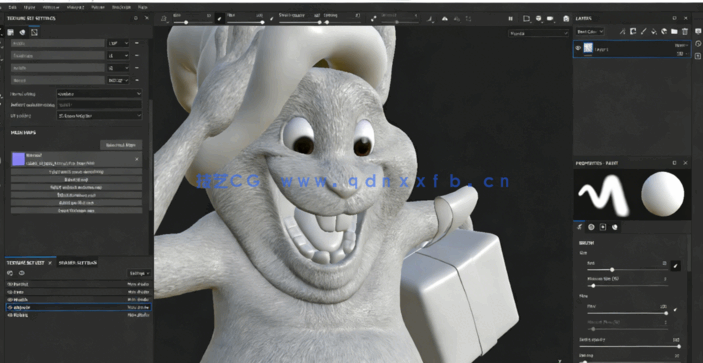Open the UV padding dropdown
This screenshot has width=703, height=363.
[x=99, y=115]
